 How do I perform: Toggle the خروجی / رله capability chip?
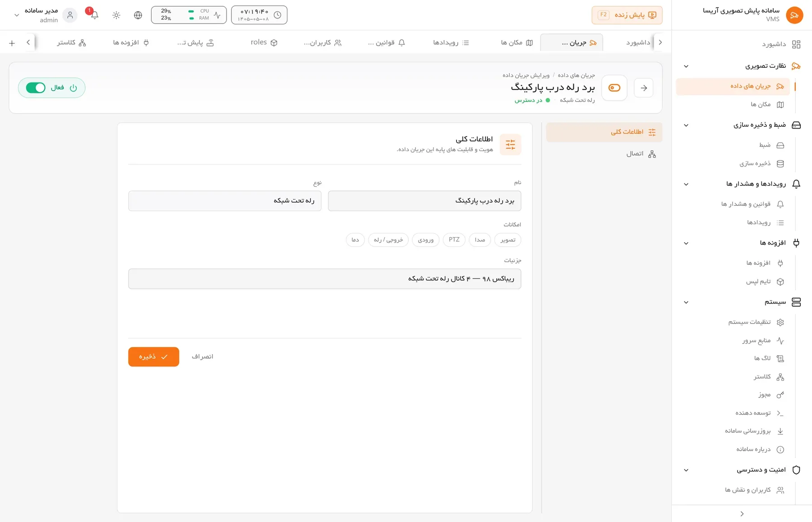(x=388, y=240)
